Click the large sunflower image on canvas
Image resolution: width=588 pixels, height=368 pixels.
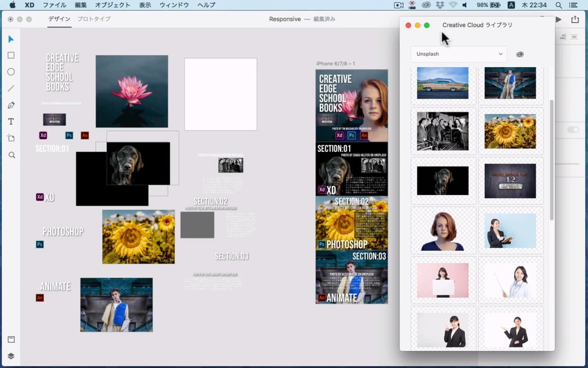click(138, 236)
